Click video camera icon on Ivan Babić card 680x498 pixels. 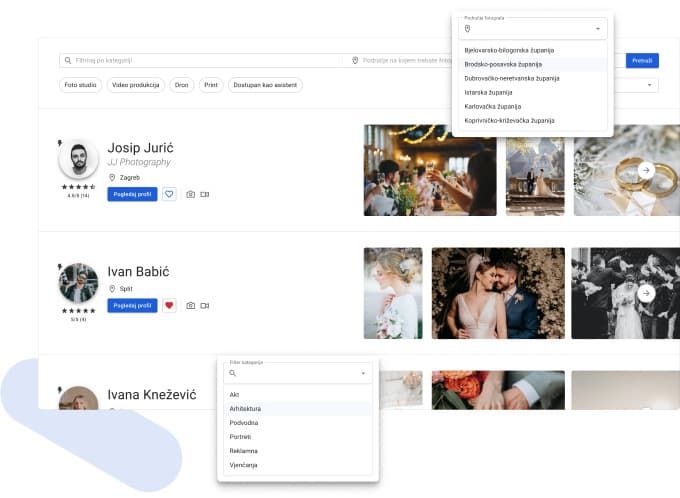click(205, 305)
